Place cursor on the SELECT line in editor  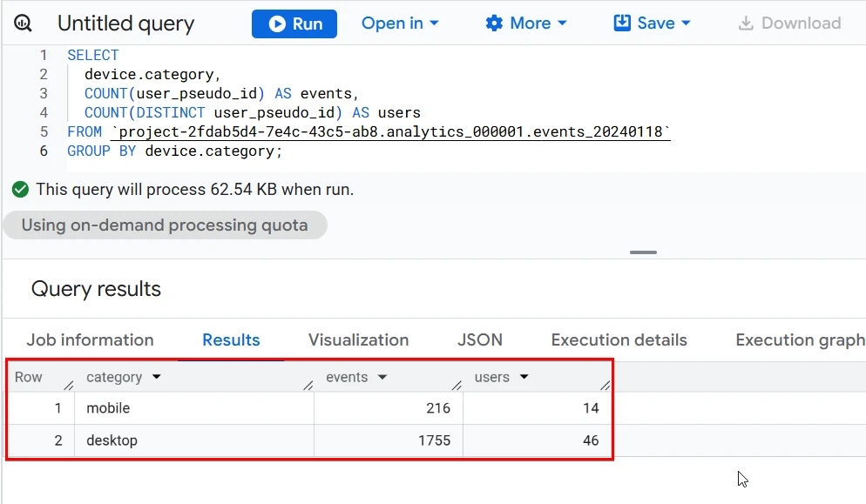(92, 55)
